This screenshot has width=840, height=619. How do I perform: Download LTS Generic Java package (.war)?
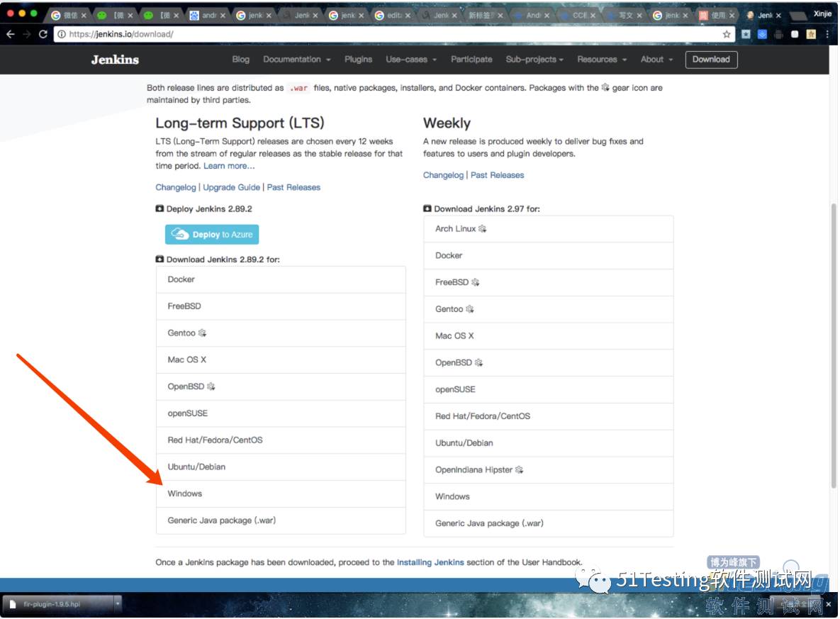pos(281,520)
